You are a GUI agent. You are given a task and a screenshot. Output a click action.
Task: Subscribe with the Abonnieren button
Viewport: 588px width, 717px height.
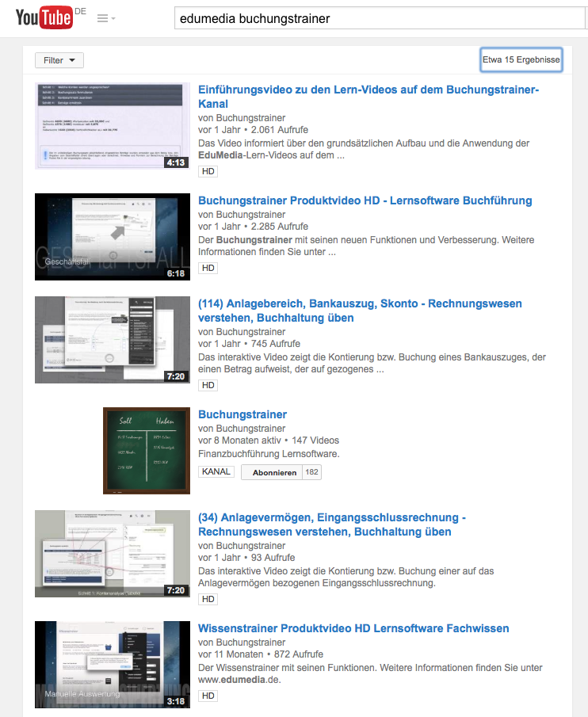[272, 472]
